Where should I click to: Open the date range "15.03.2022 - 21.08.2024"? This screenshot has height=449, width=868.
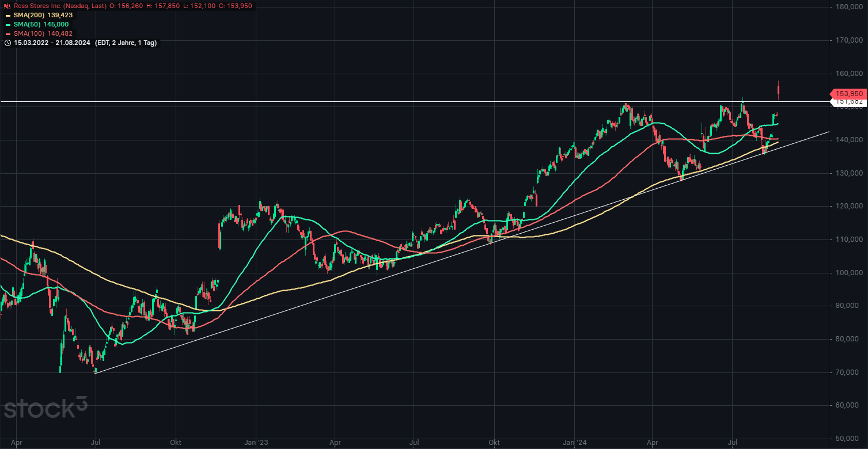[51, 43]
